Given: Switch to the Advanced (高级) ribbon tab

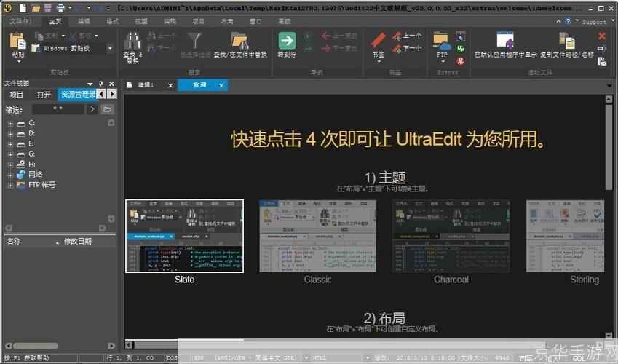Looking at the screenshot, I should [284, 21].
